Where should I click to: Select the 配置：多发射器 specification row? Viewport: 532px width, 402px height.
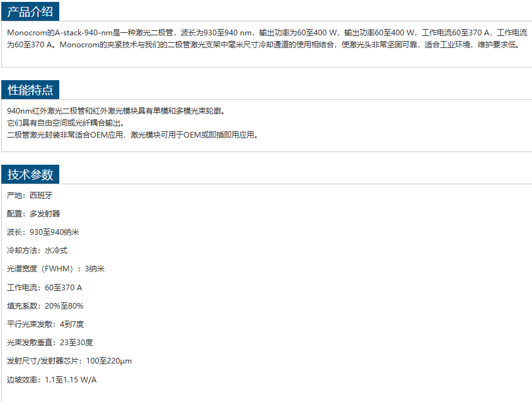(x=34, y=214)
